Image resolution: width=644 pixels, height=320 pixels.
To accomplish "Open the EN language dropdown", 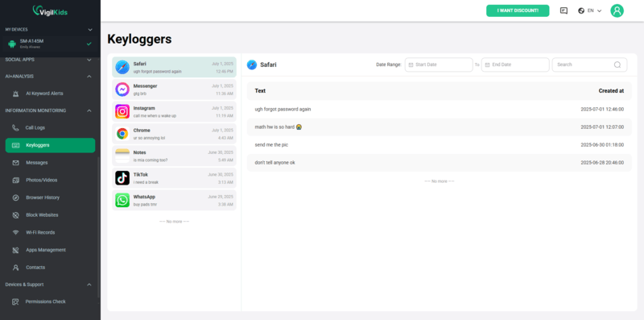I will tap(595, 10).
